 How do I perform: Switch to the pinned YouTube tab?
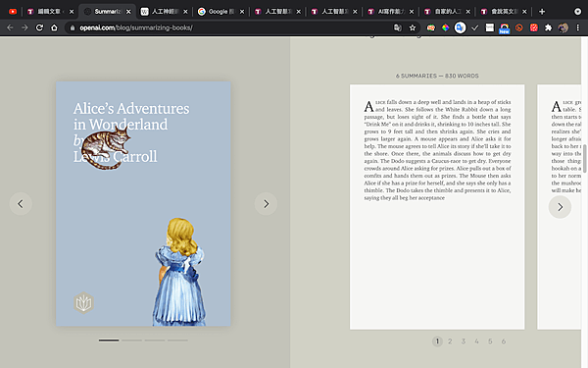[x=13, y=12]
